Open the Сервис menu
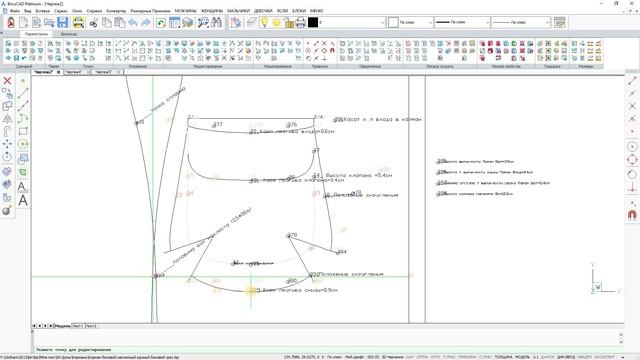The width and height of the screenshot is (640, 360). (x=60, y=11)
